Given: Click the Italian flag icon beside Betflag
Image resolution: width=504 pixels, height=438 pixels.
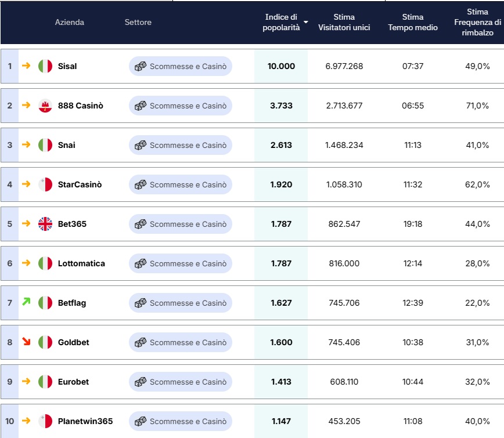Looking at the screenshot, I should (x=45, y=303).
